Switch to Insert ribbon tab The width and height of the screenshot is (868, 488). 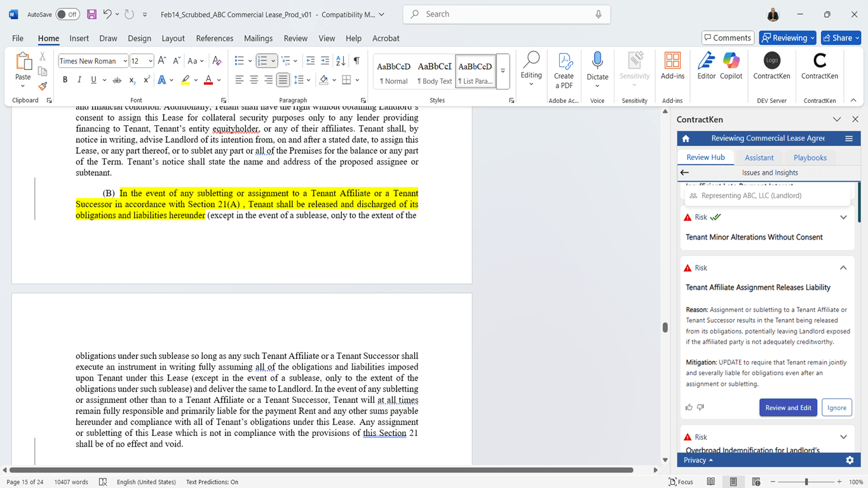(x=79, y=38)
